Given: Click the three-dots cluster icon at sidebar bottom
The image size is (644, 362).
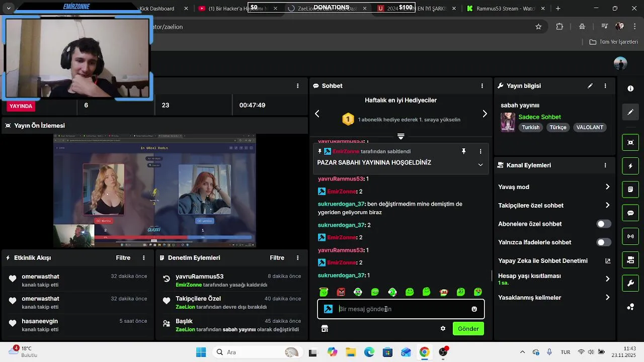Looking at the screenshot, I should click(630, 307).
